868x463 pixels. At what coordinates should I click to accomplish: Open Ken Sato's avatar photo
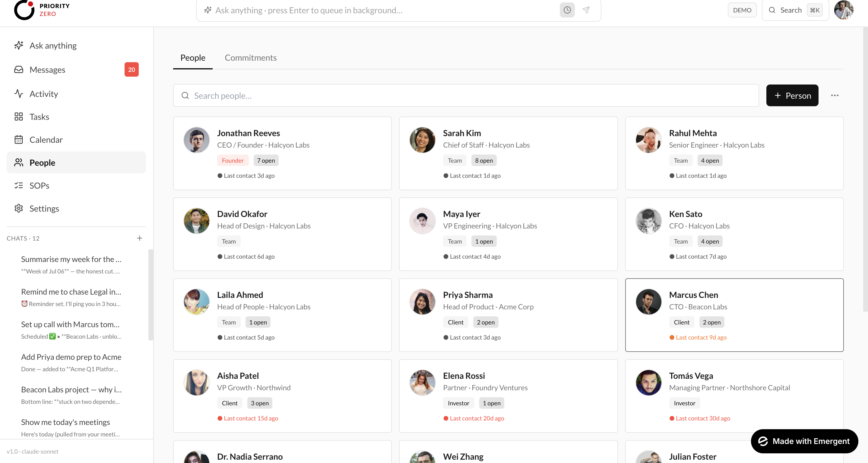pyautogui.click(x=648, y=221)
